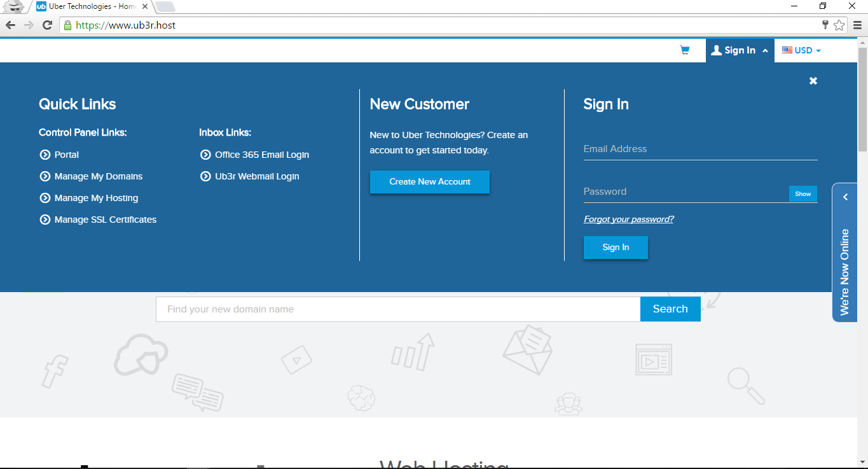Screen dimensions: 868x469
Task: Collapse the Sign In dropdown menu
Action: (x=740, y=50)
